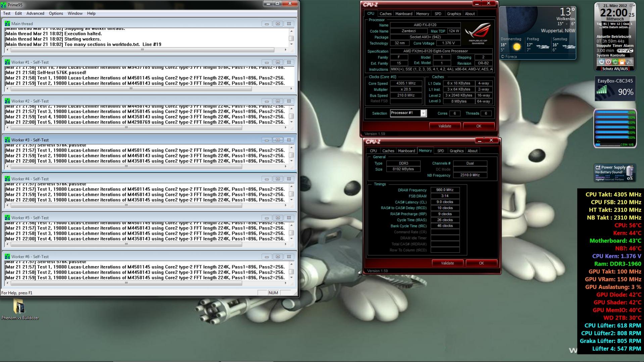
Task: Click the orange lock icon under System Kontrolle
Action: coord(622,62)
